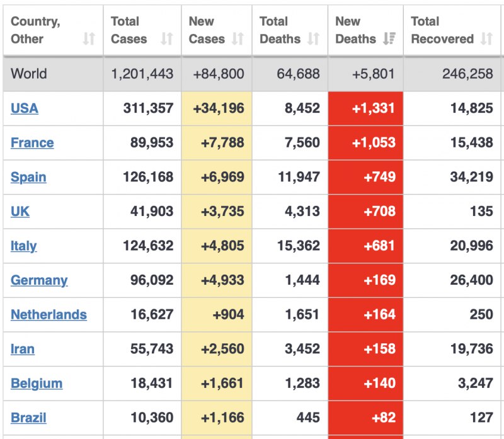504x439 pixels.
Task: Open the Brazil country link
Action: 28,418
